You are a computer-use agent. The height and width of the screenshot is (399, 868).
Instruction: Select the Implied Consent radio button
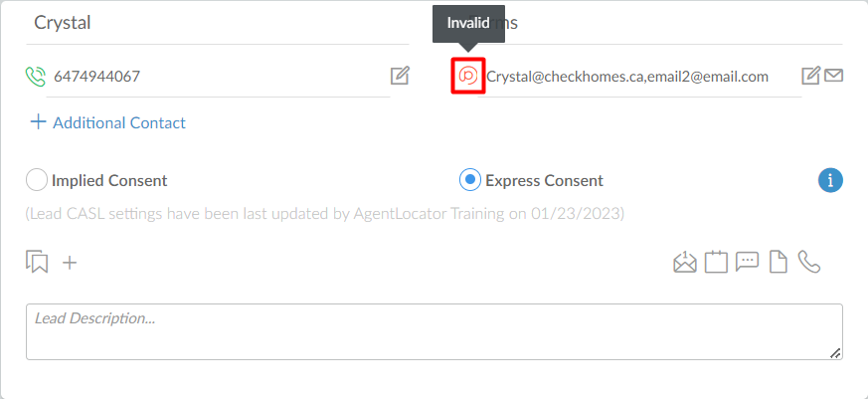(37, 180)
